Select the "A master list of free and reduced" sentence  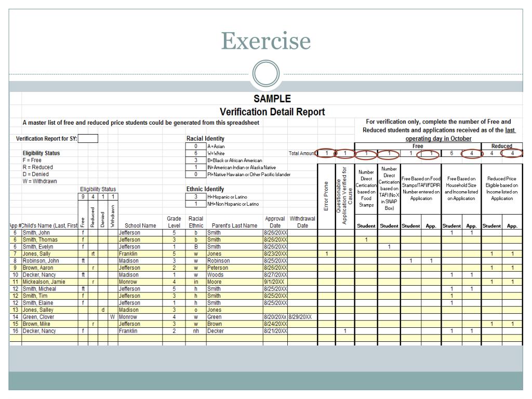coord(141,123)
